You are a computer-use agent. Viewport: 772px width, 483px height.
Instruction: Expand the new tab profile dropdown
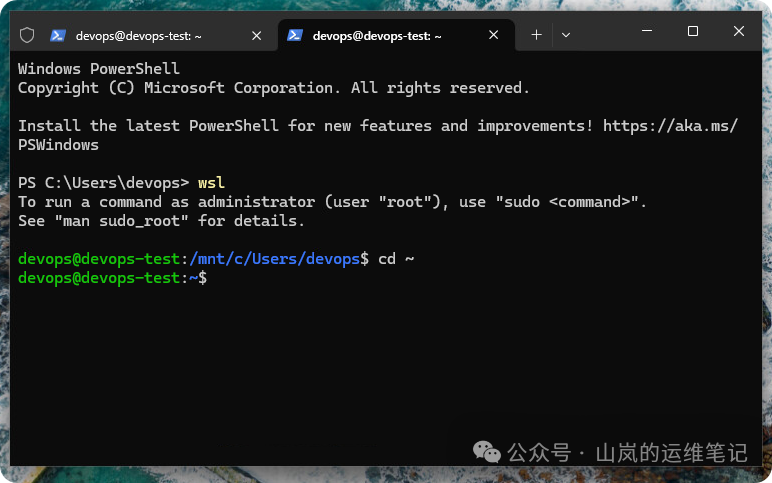pyautogui.click(x=566, y=35)
